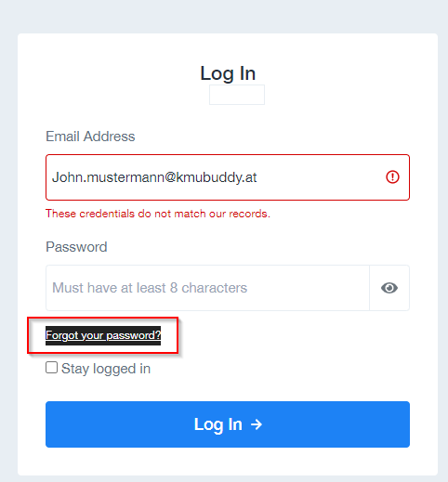Click the small empty box under heading

coord(237,95)
